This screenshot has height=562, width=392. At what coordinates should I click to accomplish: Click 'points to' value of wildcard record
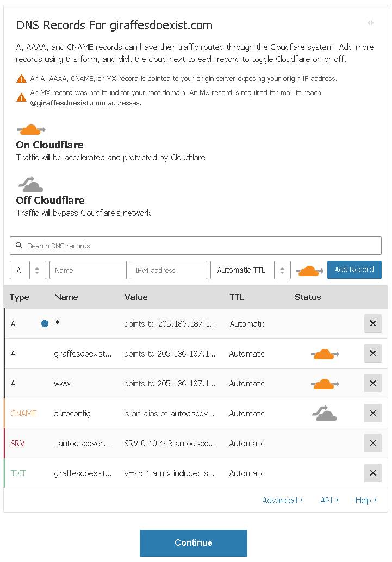pyautogui.click(x=170, y=323)
